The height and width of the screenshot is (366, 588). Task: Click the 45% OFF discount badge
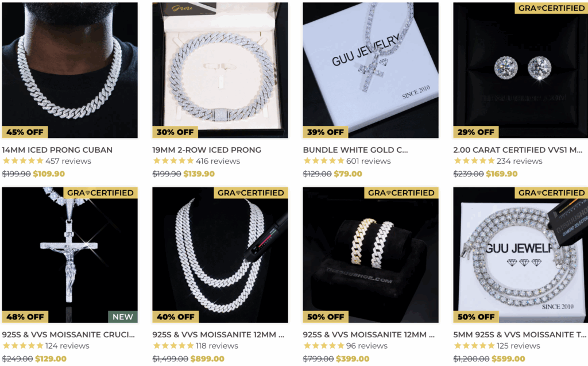pyautogui.click(x=25, y=132)
